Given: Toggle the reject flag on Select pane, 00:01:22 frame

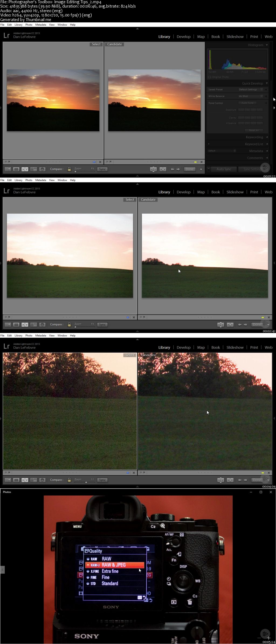Looking at the screenshot, I should 9,162.
